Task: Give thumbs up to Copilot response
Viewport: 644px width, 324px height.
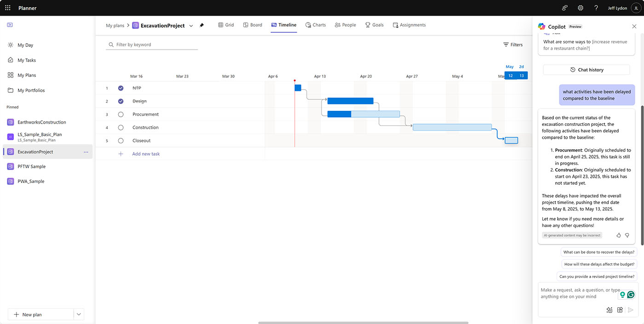Action: click(x=618, y=235)
